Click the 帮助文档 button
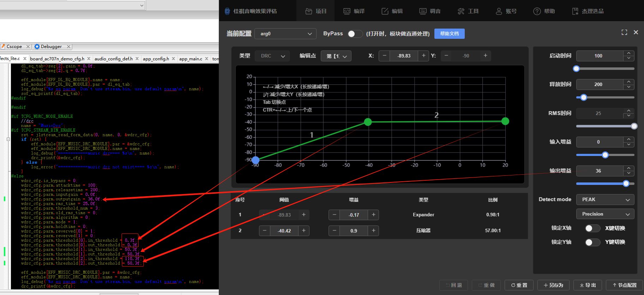 (449, 34)
